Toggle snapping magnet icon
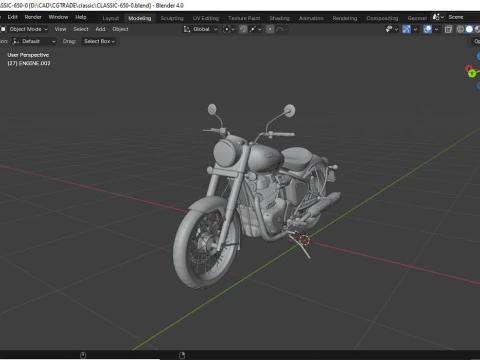 point(243,29)
